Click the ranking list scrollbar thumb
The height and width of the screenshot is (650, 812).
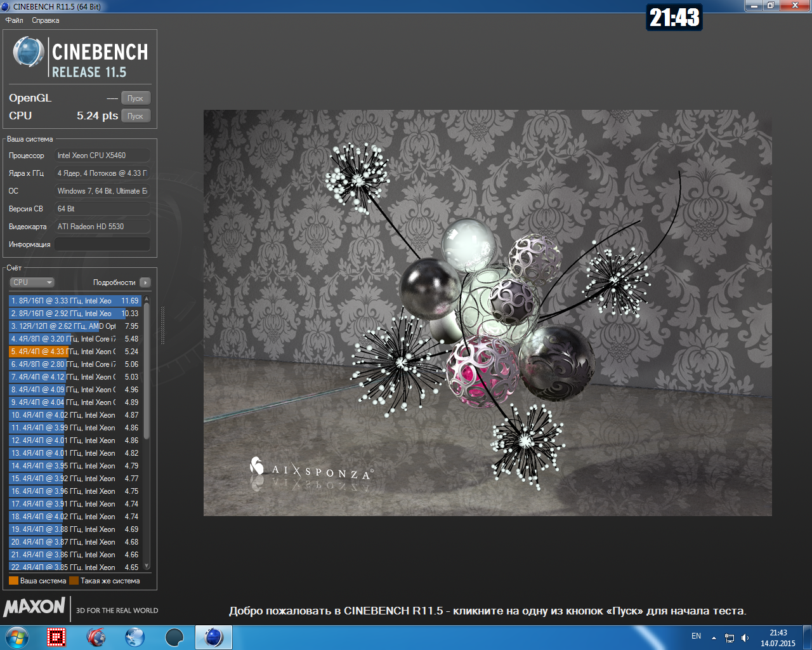(147, 371)
